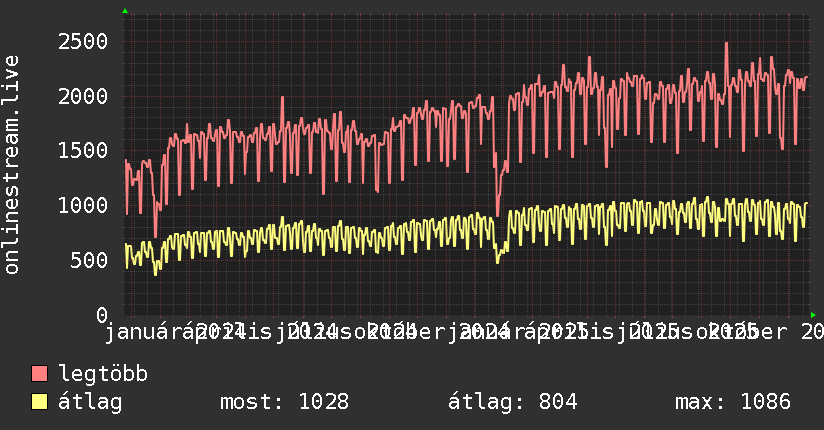Screen dimensions: 824x430
Task: Click the 'max: 1086' statistic
Action: coord(733,402)
